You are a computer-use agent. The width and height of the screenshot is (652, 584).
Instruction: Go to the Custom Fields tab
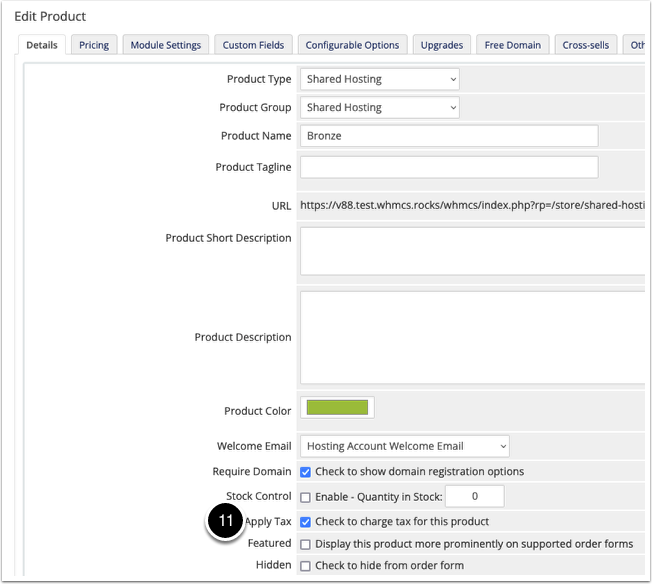pyautogui.click(x=253, y=45)
